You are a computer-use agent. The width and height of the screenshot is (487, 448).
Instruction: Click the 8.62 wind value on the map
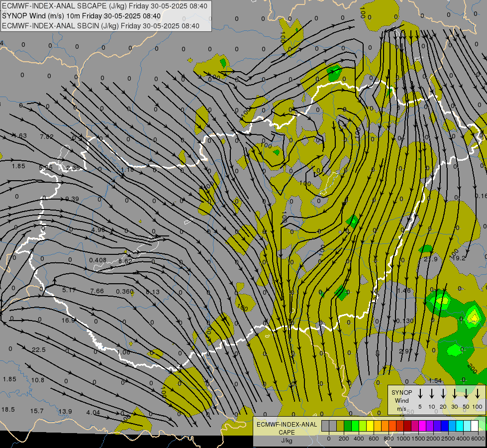(x=125, y=260)
